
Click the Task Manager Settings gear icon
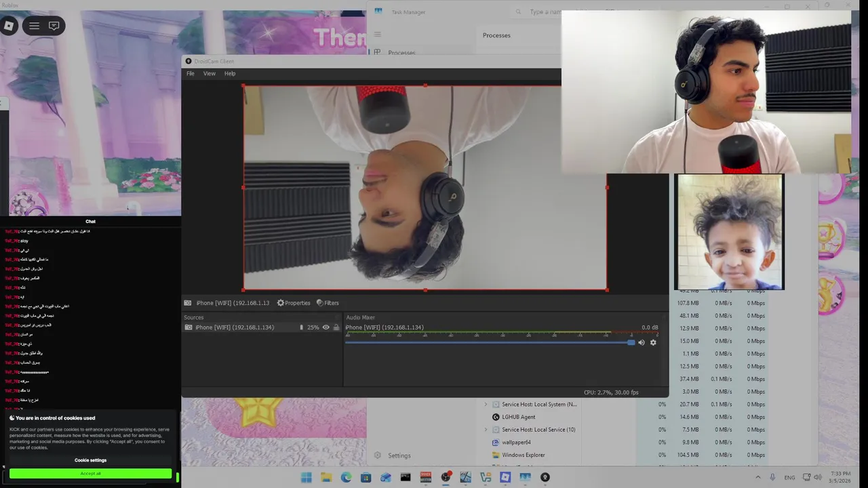(x=378, y=455)
